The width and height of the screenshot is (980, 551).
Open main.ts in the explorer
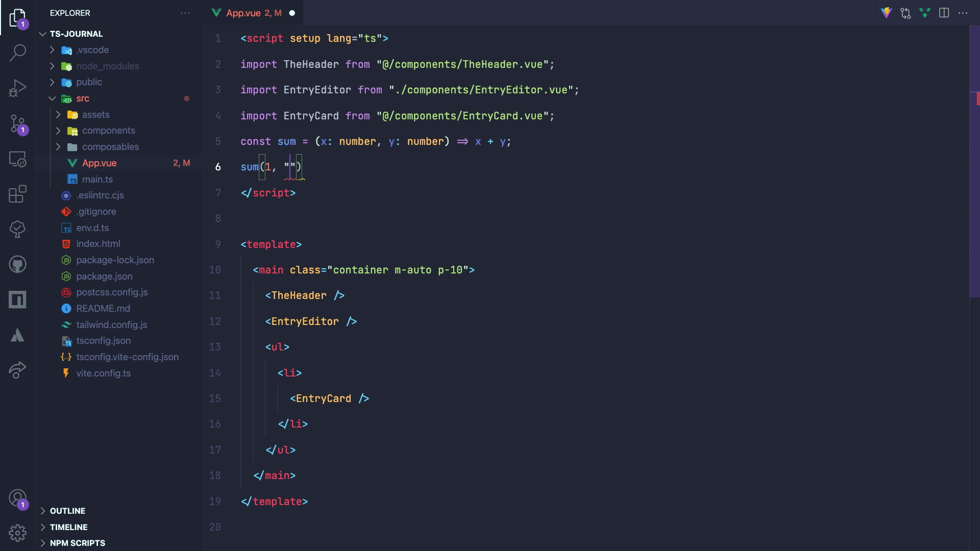click(x=119, y=179)
